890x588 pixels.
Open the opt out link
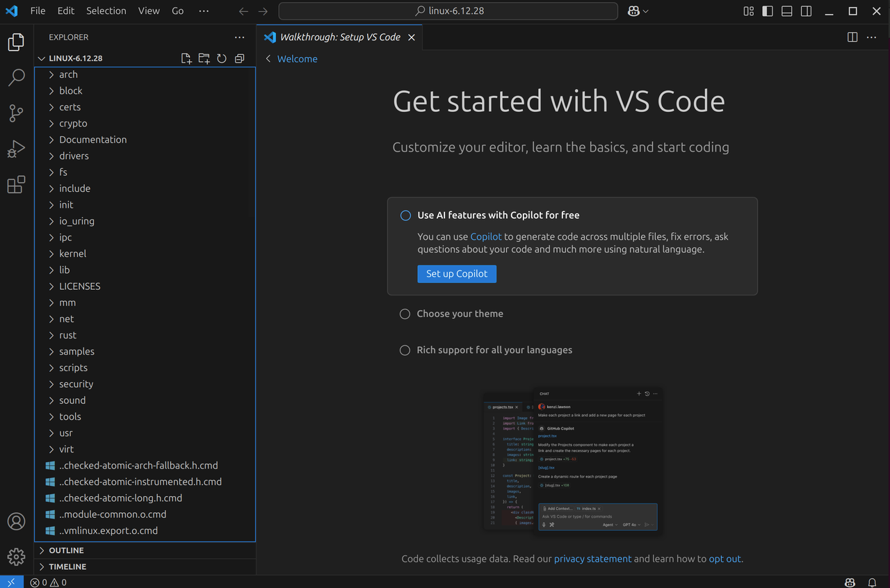(725, 559)
